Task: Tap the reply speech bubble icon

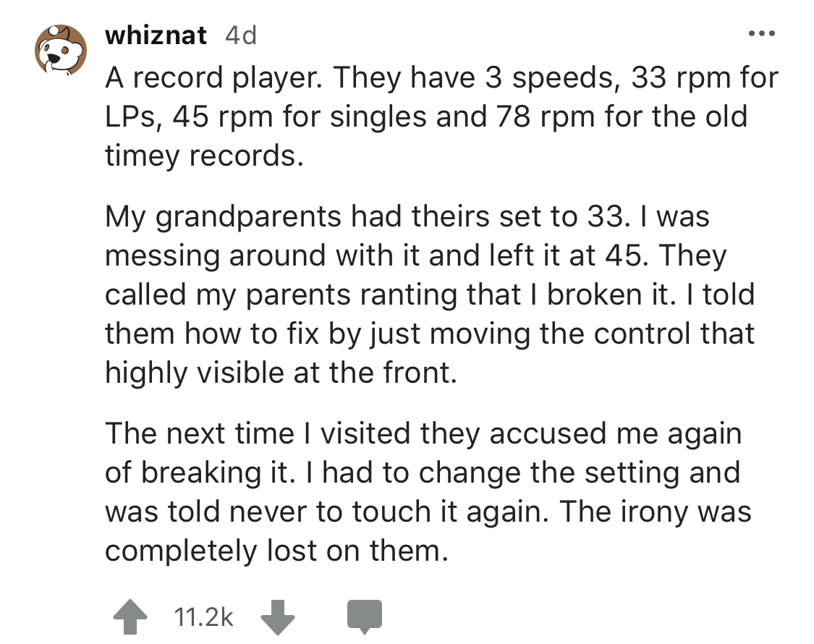Action: (363, 617)
